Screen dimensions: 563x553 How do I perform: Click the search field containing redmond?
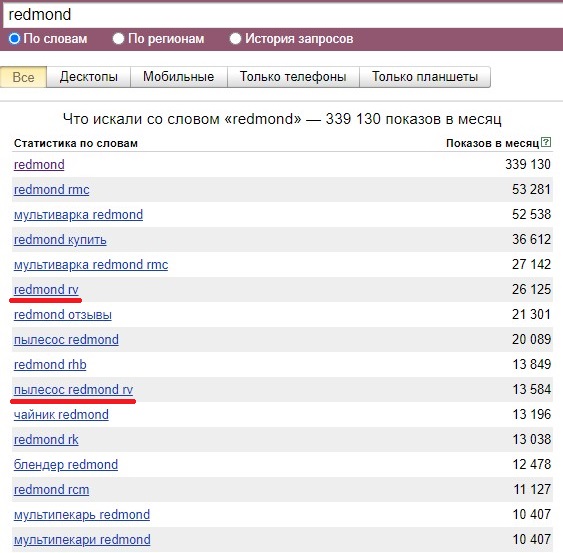[283, 15]
